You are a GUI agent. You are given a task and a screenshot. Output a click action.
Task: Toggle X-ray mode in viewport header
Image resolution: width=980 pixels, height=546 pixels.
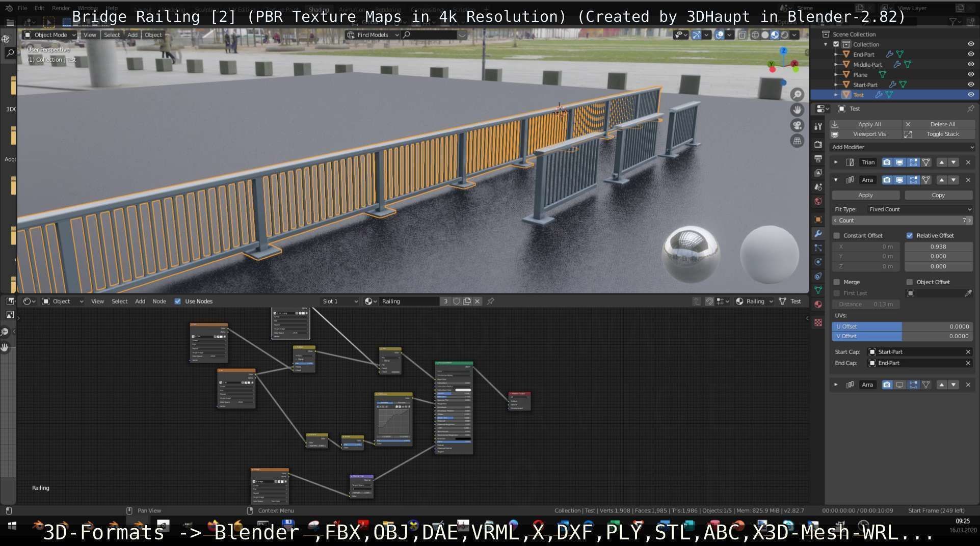coord(742,35)
